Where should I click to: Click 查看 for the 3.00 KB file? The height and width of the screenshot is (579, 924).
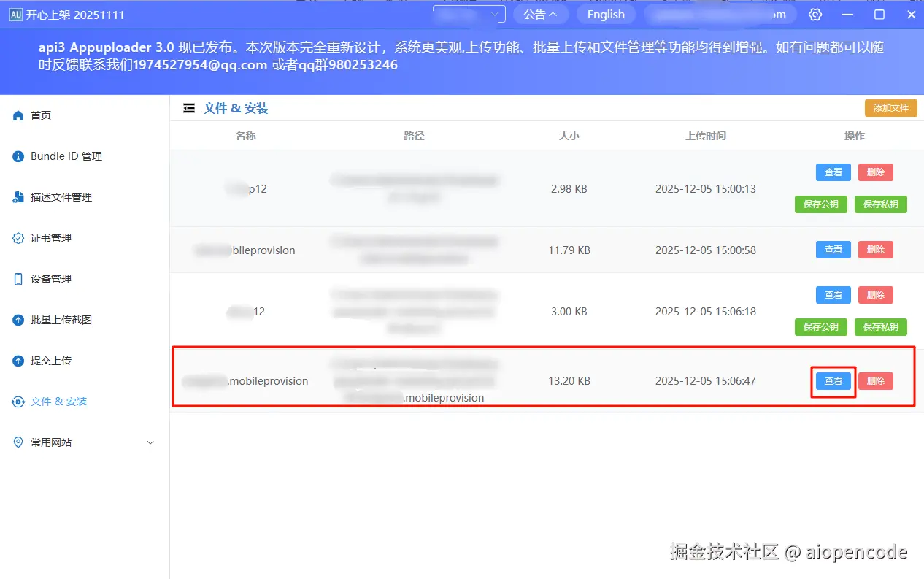pos(833,295)
